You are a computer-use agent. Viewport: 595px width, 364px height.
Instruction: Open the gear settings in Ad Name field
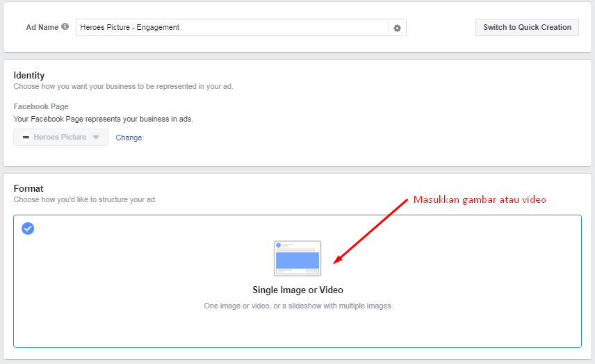397,28
